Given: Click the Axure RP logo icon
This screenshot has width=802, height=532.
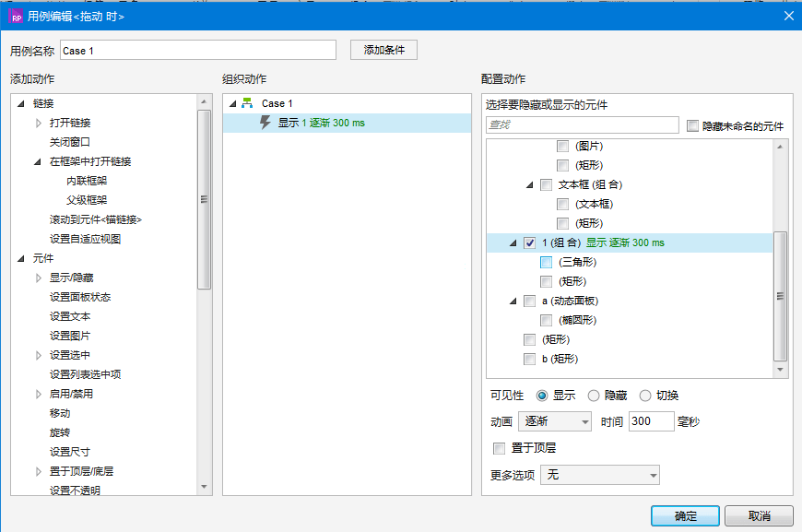Looking at the screenshot, I should click(x=17, y=16).
